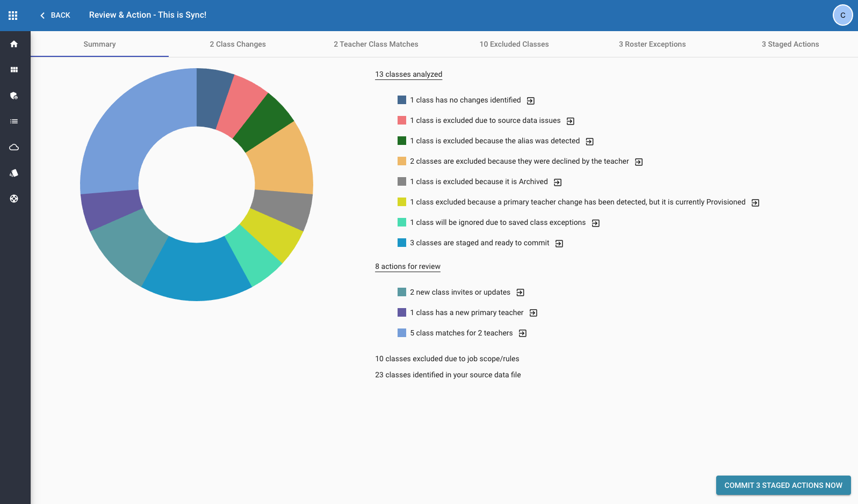
Task: Open details for classes declined by the teacher
Action: coord(639,162)
